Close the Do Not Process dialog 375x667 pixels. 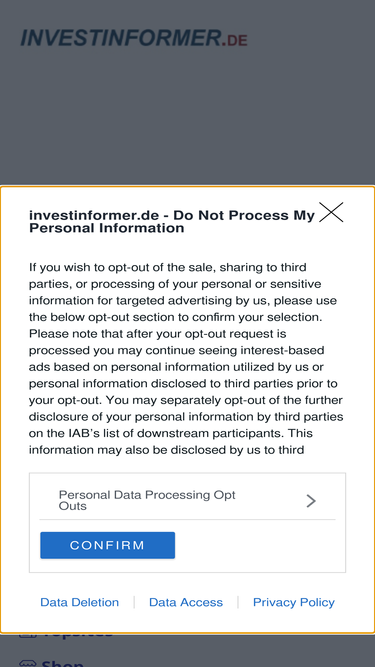(x=331, y=212)
